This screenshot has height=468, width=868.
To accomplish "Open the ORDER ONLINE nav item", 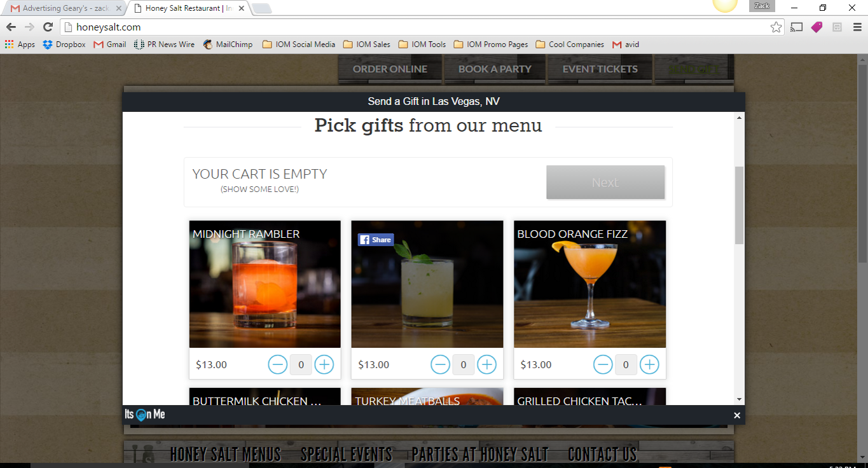I will (x=390, y=69).
